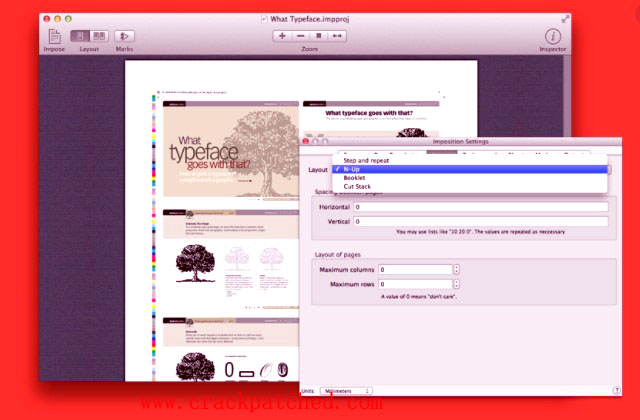Click the help question mark button
Image resolution: width=640 pixels, height=420 pixels.
point(616,391)
